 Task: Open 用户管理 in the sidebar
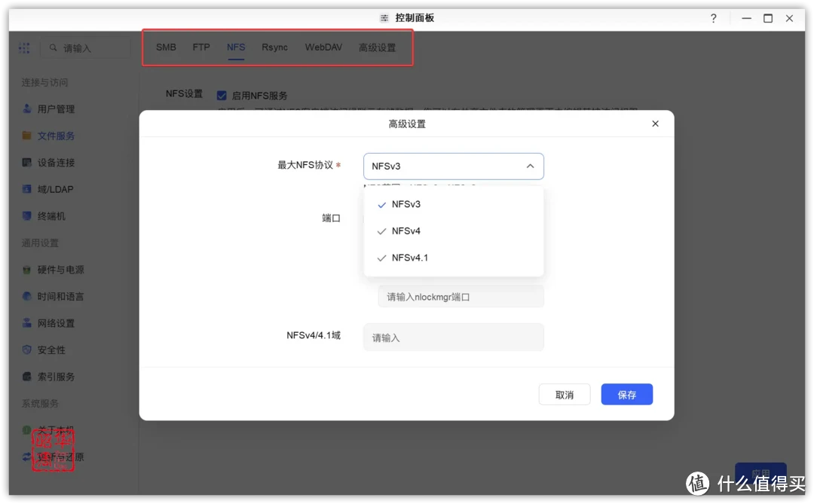click(56, 108)
